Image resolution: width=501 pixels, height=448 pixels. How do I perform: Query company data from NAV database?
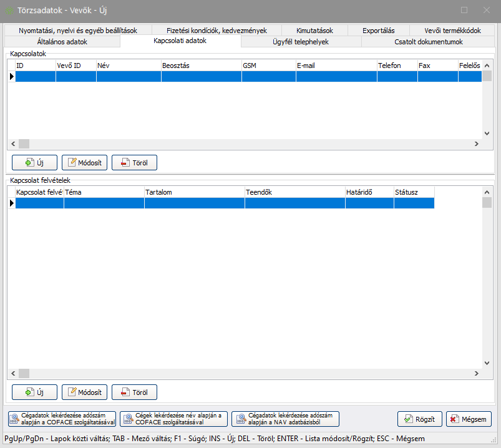click(285, 419)
